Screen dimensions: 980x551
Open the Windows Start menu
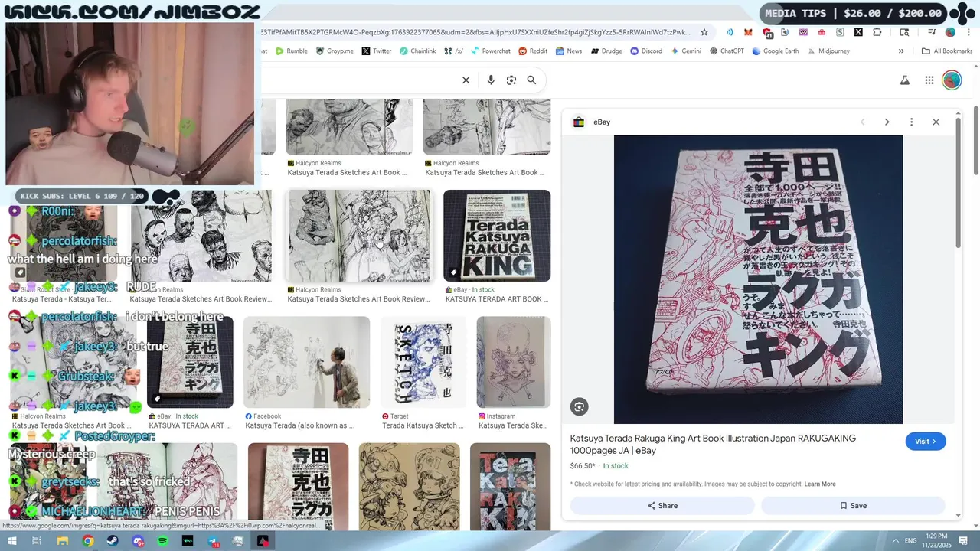12,541
